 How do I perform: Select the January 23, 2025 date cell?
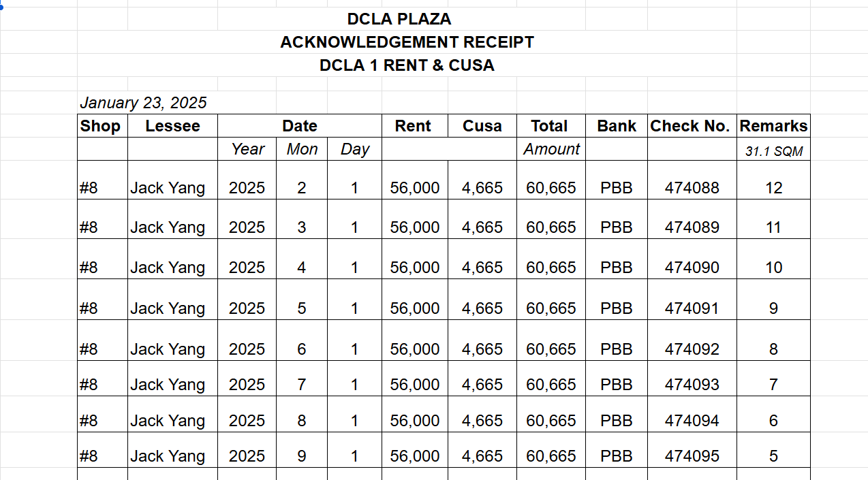coord(144,103)
